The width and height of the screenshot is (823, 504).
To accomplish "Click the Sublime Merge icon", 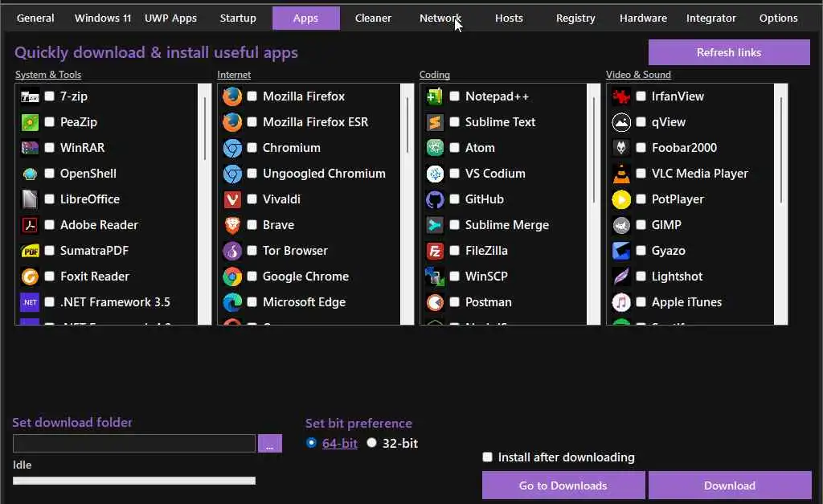I will [x=435, y=225].
